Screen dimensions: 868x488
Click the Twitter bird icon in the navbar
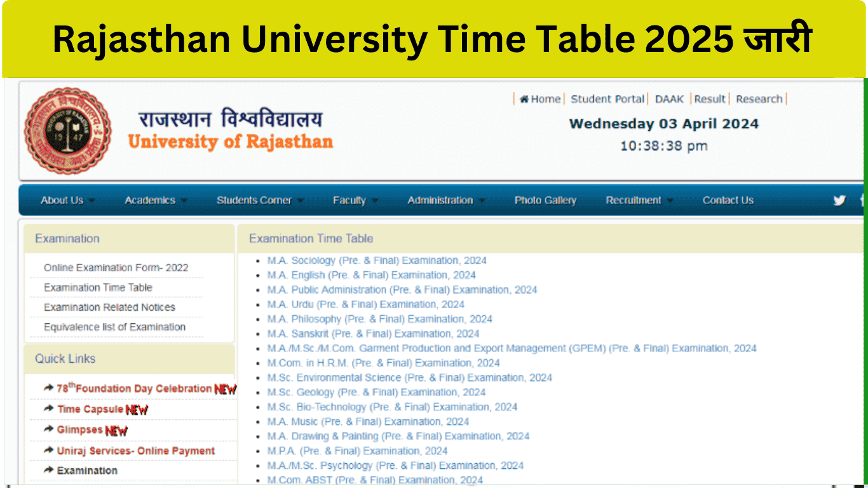(x=839, y=200)
